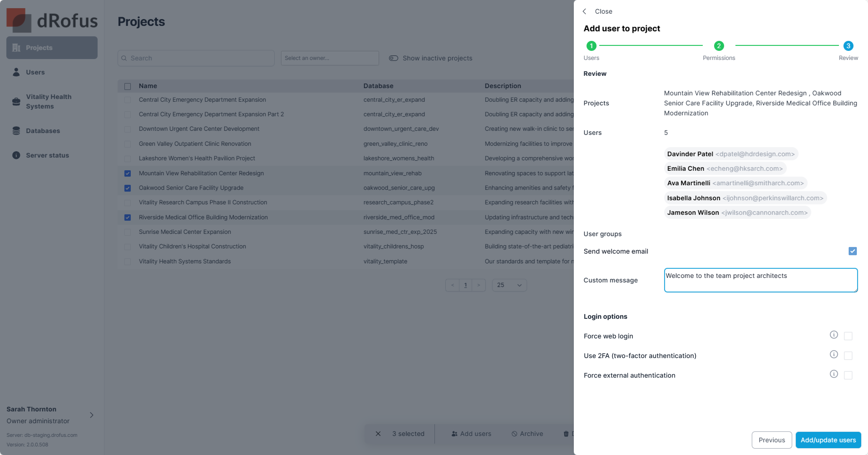
Task: Click vitality_template database cell
Action: pyautogui.click(x=385, y=261)
